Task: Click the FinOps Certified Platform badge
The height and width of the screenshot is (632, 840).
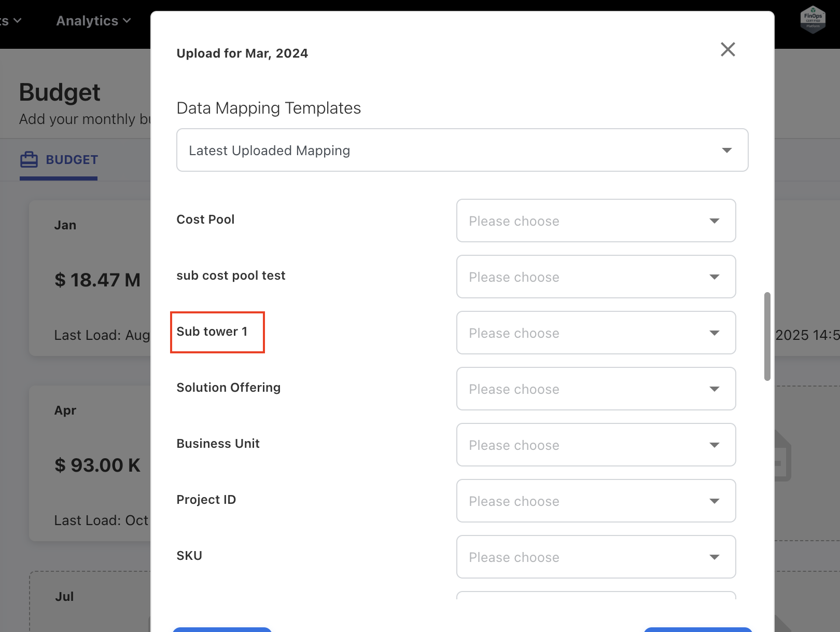Action: coord(812,20)
